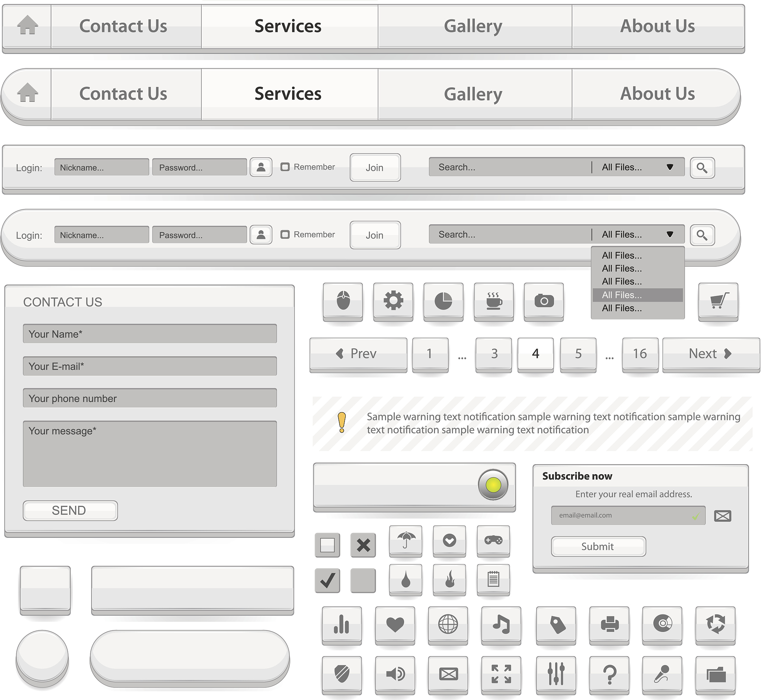Click the coffee cup icon button
Screen dimensions: 762x700
[494, 301]
